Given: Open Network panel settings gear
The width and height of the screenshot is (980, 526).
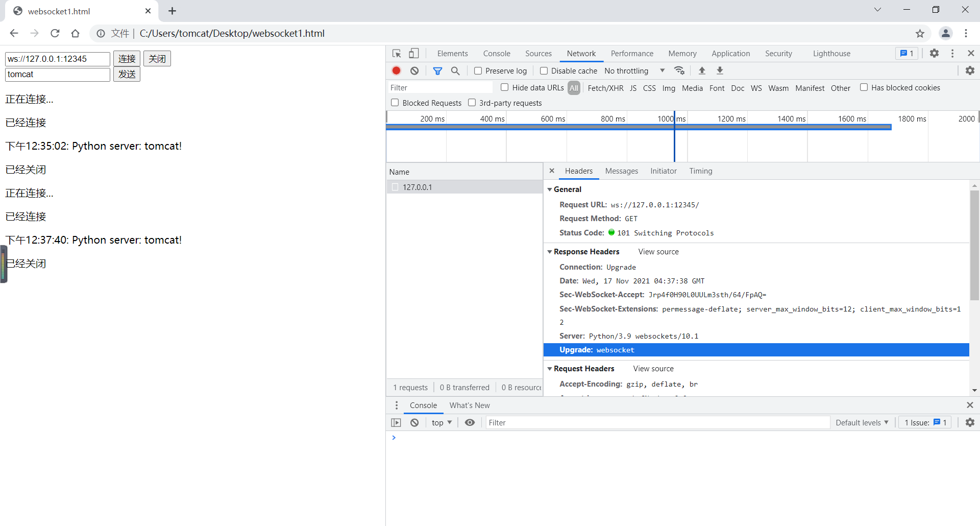Looking at the screenshot, I should click(x=970, y=70).
